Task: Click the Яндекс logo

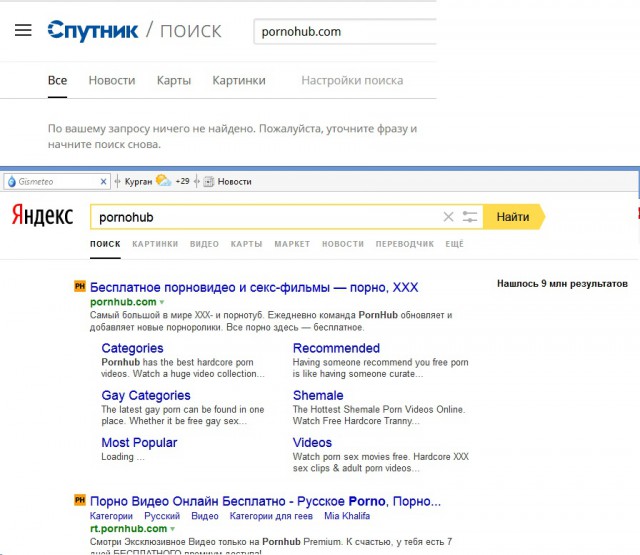Action: tap(42, 215)
